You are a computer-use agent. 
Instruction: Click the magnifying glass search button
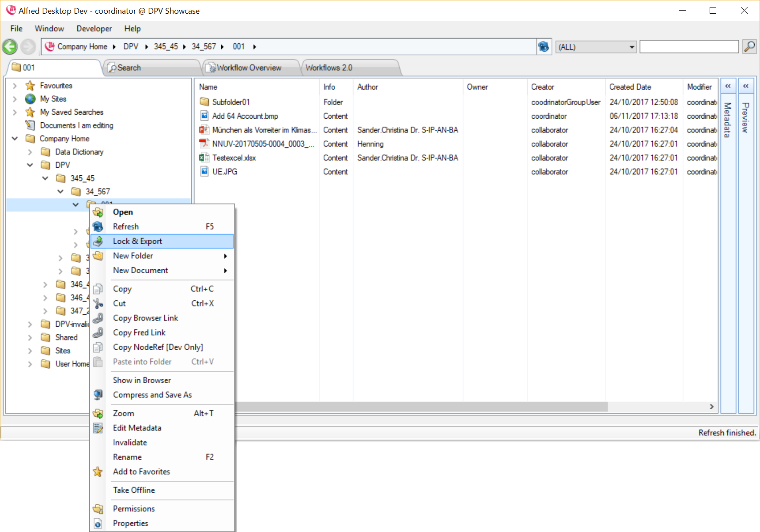[x=749, y=47]
